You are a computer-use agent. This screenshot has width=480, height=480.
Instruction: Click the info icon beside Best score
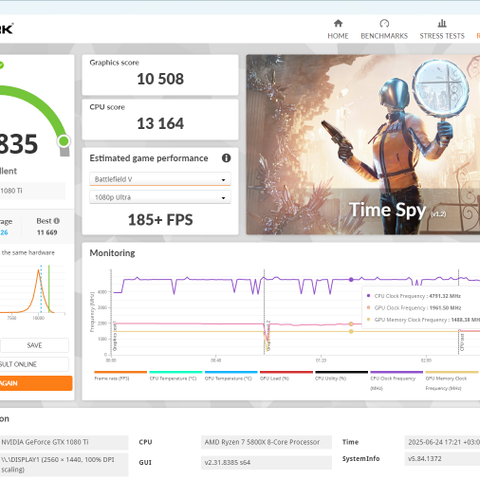coord(57,221)
